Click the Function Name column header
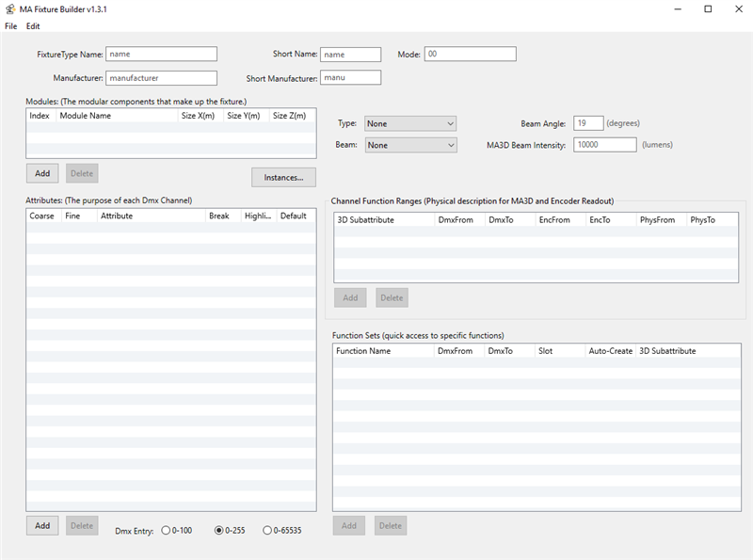The width and height of the screenshot is (753, 560). [384, 351]
